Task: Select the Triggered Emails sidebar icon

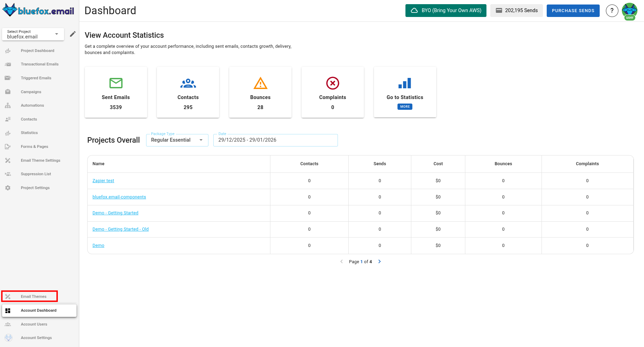Action: coord(8,78)
